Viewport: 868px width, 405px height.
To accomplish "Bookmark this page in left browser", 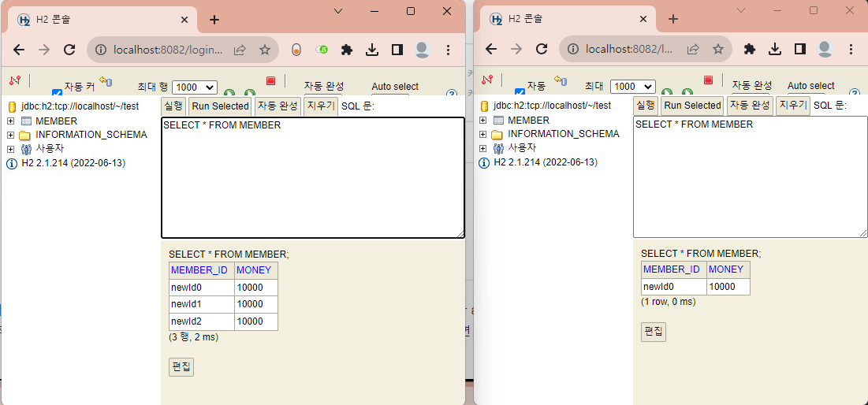I will [x=265, y=50].
